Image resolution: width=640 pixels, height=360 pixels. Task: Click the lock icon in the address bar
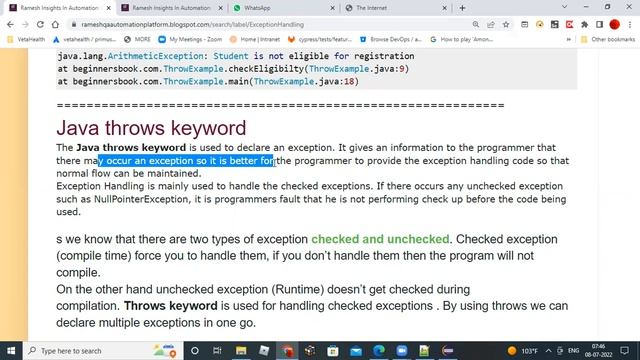pos(74,24)
